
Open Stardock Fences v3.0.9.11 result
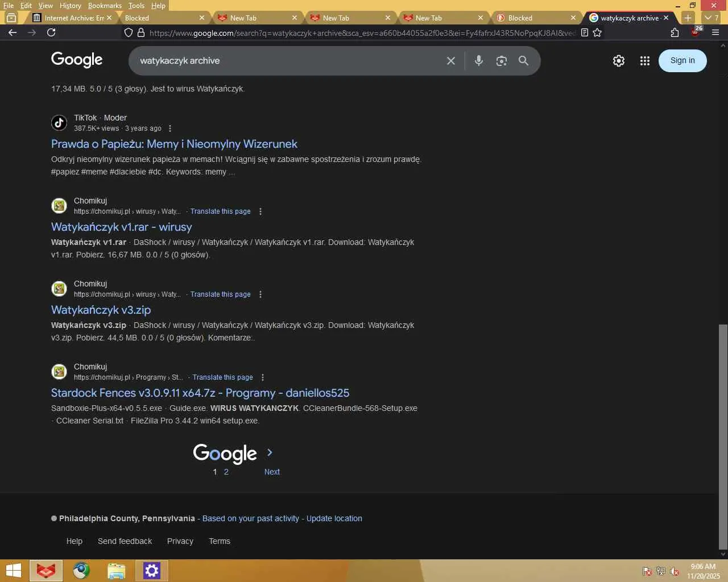point(200,393)
